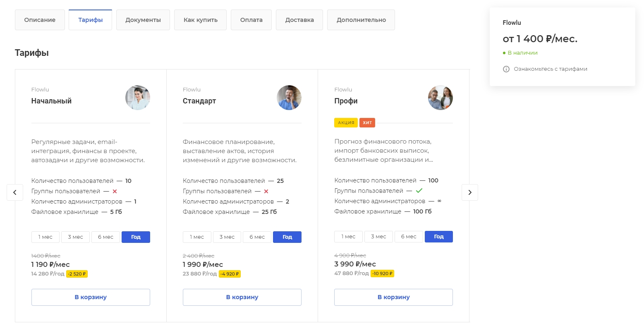Click the green checkmark in Профи plan
644x331 pixels.
tap(419, 191)
